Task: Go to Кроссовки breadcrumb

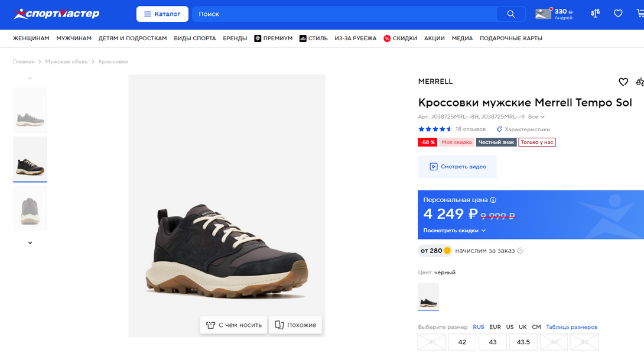Action: [113, 61]
